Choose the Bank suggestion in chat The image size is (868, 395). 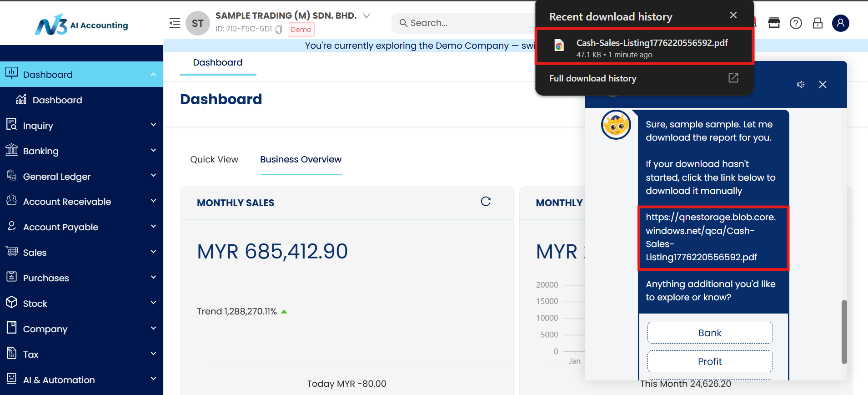tap(710, 333)
